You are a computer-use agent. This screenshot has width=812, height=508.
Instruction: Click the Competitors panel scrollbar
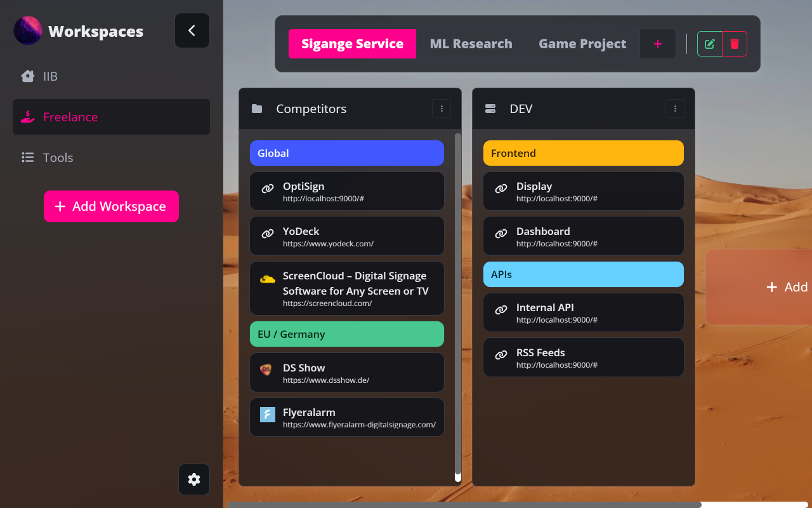tap(457, 305)
